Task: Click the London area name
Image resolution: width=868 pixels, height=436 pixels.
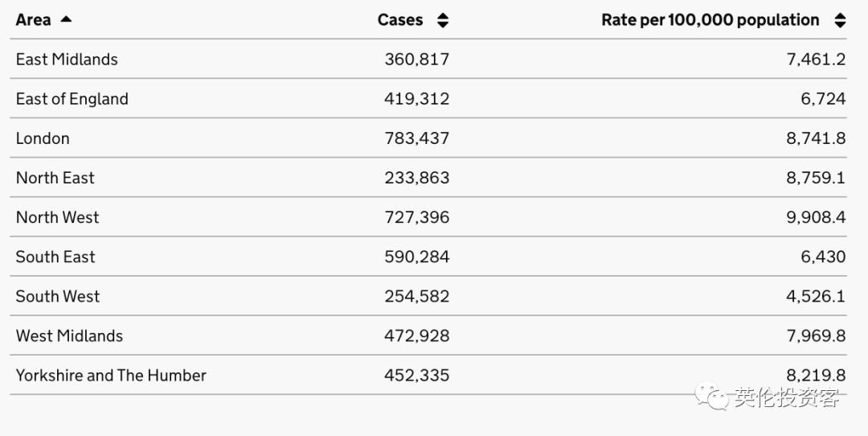Action: pyautogui.click(x=43, y=138)
